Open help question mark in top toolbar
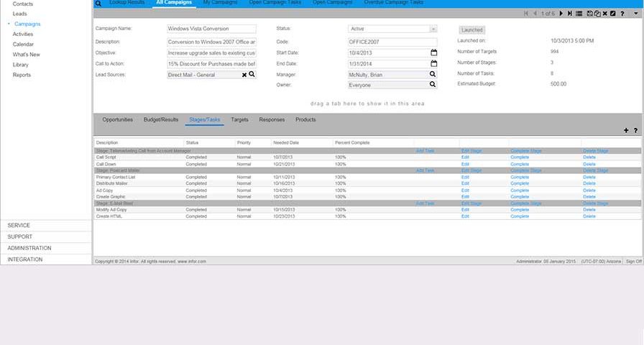The width and height of the screenshot is (644, 345). (x=622, y=14)
